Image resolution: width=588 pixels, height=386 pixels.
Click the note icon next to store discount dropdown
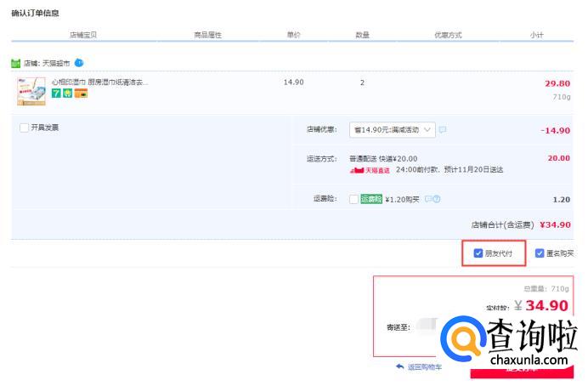coord(443,130)
